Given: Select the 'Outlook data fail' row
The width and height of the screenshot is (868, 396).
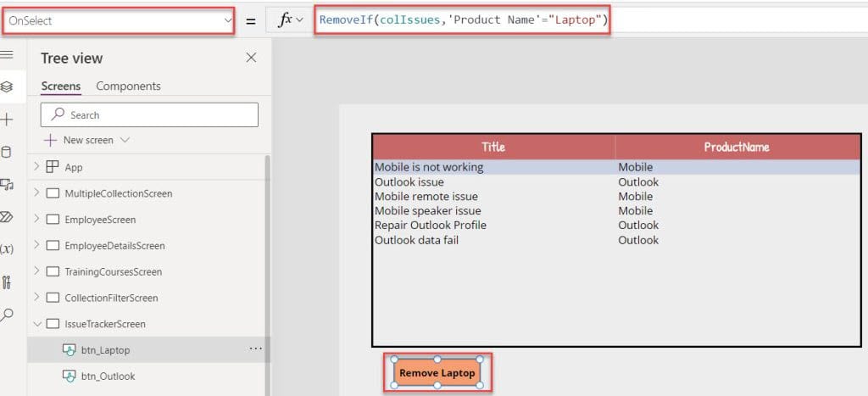Looking at the screenshot, I should click(x=616, y=240).
